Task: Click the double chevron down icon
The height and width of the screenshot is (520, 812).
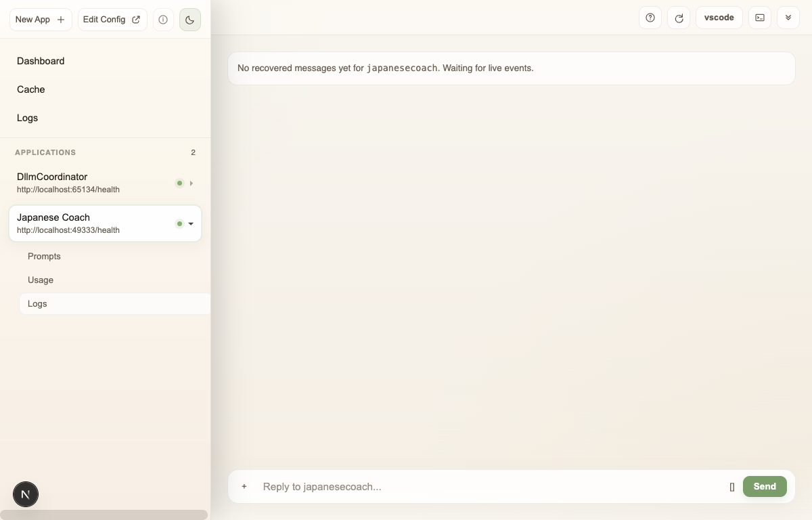Action: [x=788, y=18]
